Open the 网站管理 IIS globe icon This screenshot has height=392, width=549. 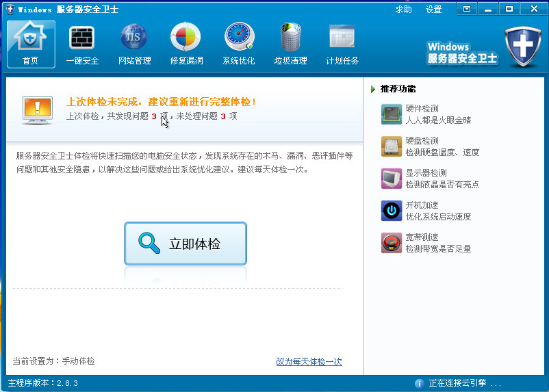[133, 37]
